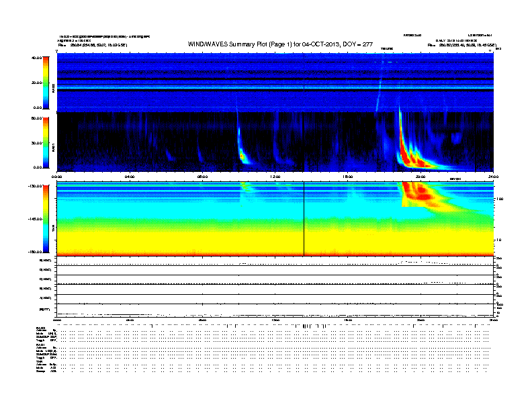Click the 08:00 tick label under RAD1 spectrogram
Image resolution: width=532 pixels, height=411 pixels.
202,177
